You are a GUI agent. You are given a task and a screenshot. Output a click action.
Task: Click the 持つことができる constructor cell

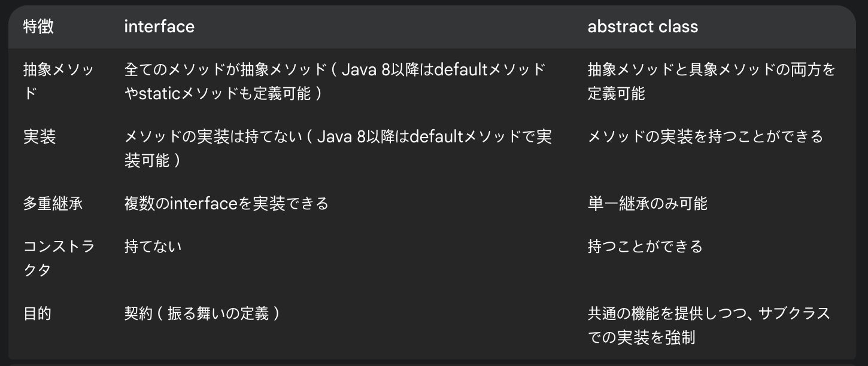(645, 246)
